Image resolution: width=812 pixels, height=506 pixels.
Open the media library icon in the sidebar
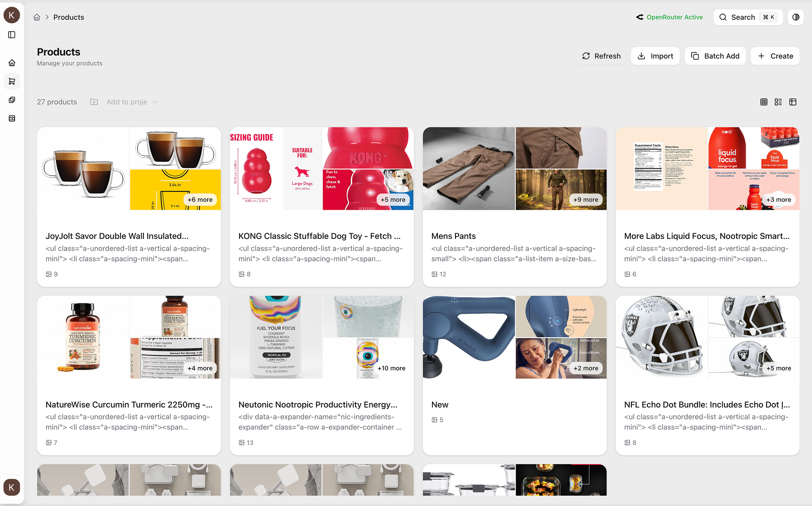point(12,118)
